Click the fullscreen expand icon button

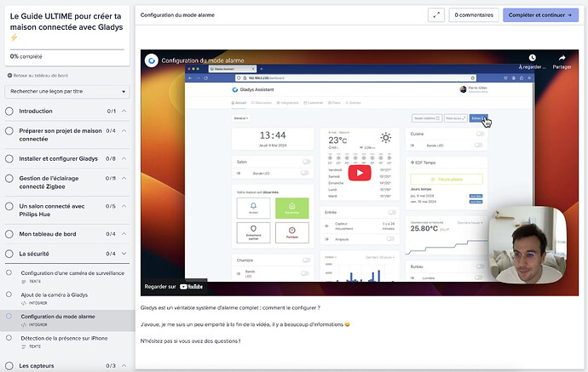pos(436,15)
